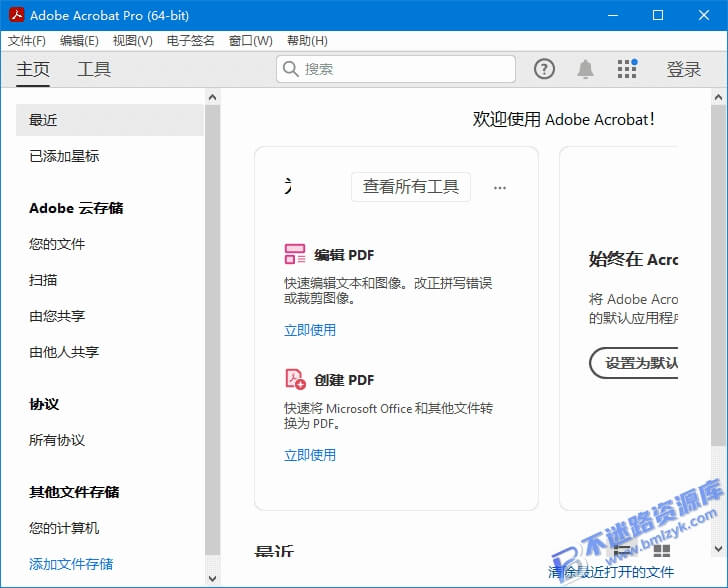This screenshot has height=588, width=728.
Task: Click 添加文件存储 link in sidebar
Action: click(71, 564)
